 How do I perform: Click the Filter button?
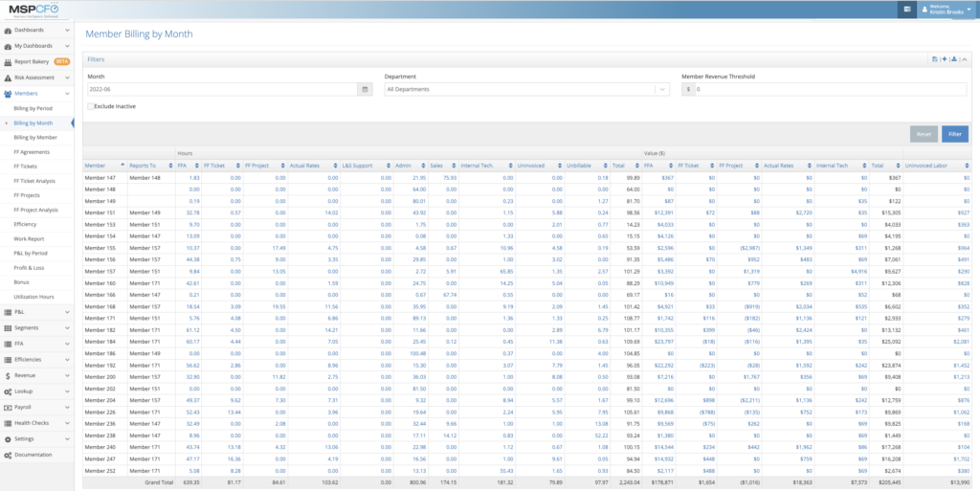(954, 134)
